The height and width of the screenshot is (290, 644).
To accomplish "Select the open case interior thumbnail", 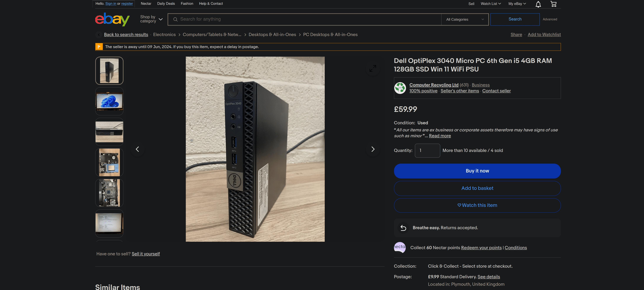I will pos(109,162).
